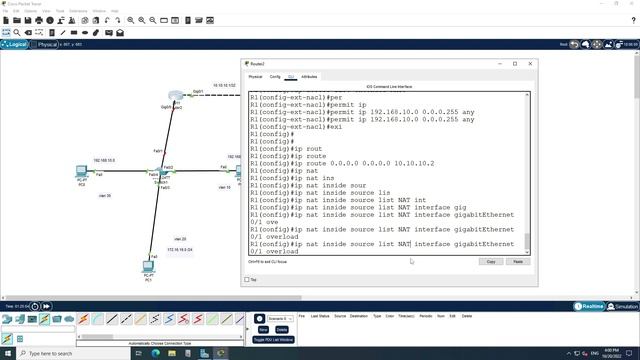Open the Windows Start menu
Viewport: 640px width, 360px height.
(8, 353)
